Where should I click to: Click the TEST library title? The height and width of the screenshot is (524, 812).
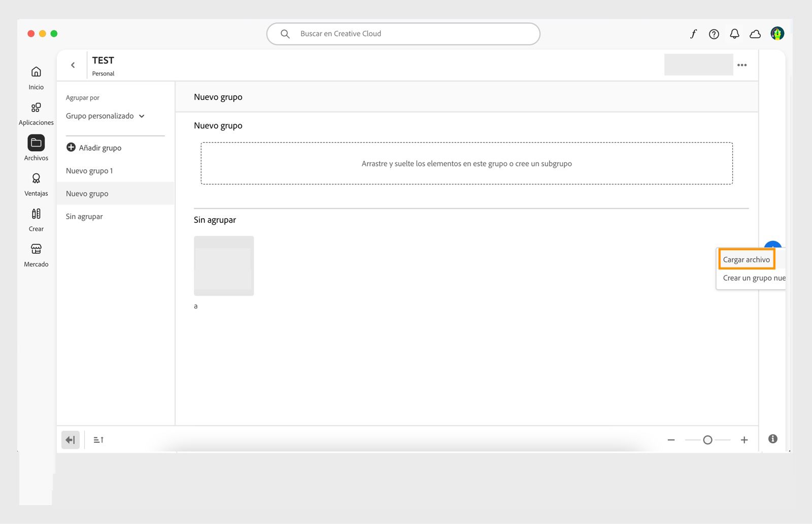[103, 60]
